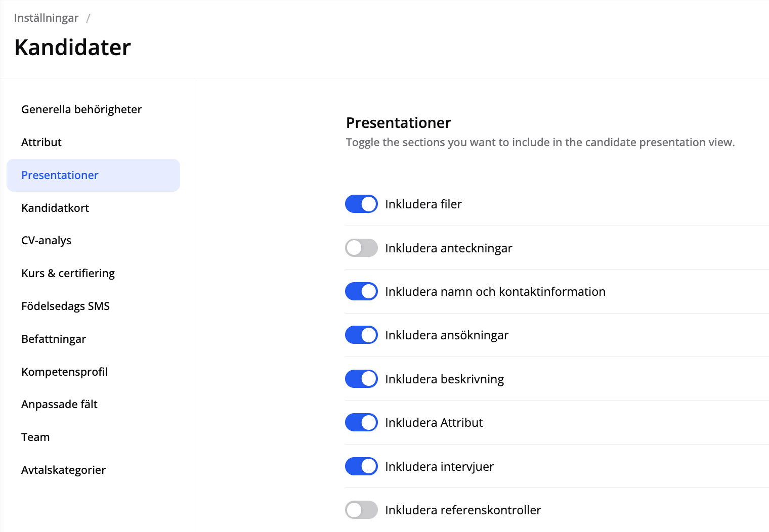Switch off Inkludera beskrivning
Image resolution: width=769 pixels, height=532 pixels.
tap(361, 379)
